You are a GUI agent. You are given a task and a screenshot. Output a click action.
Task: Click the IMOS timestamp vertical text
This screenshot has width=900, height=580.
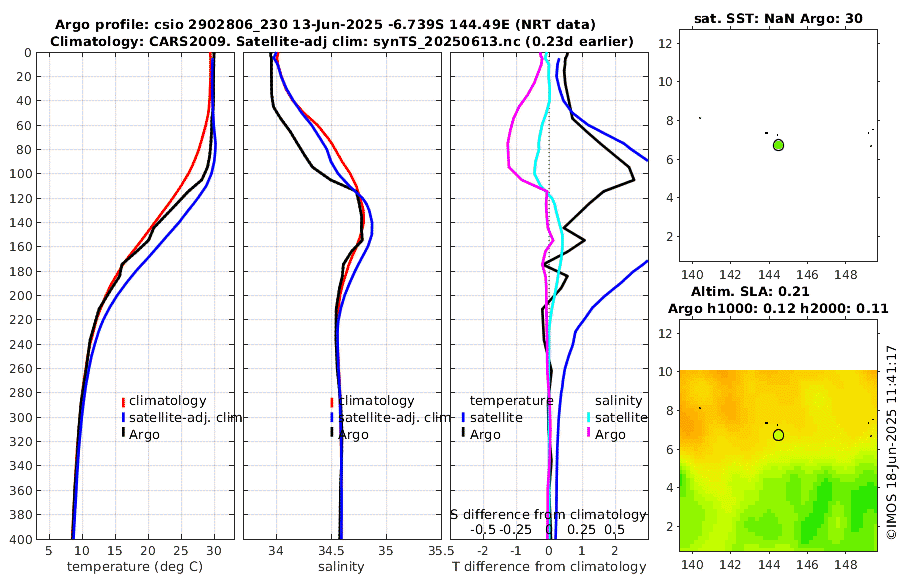pos(891,442)
